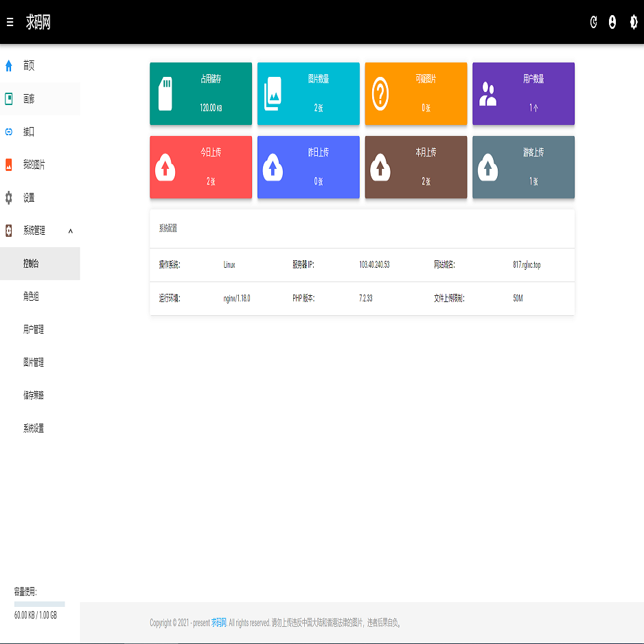
Task: Click the 接口 link icon in sidebar
Action: click(9, 132)
